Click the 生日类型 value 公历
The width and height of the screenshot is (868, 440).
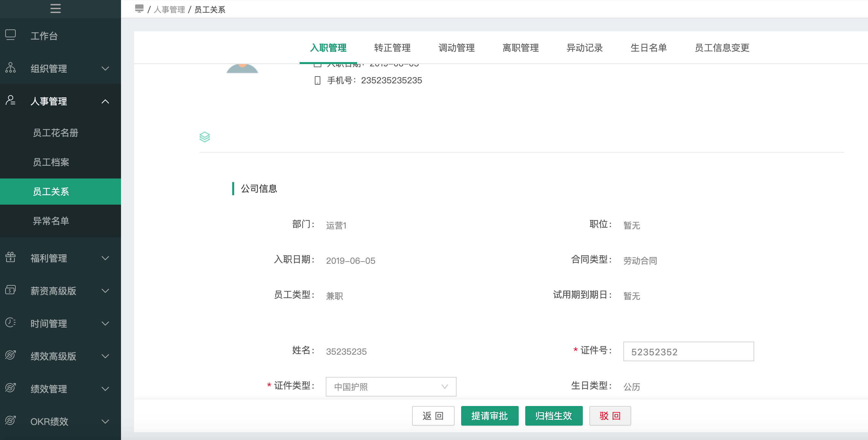click(x=632, y=387)
